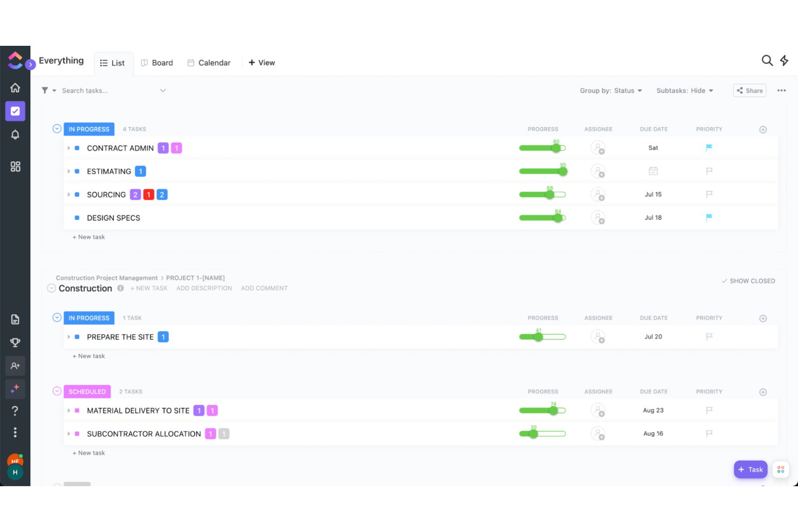Toggle priority flag on DESIGN SPECS
This screenshot has height=532, width=798.
[709, 217]
